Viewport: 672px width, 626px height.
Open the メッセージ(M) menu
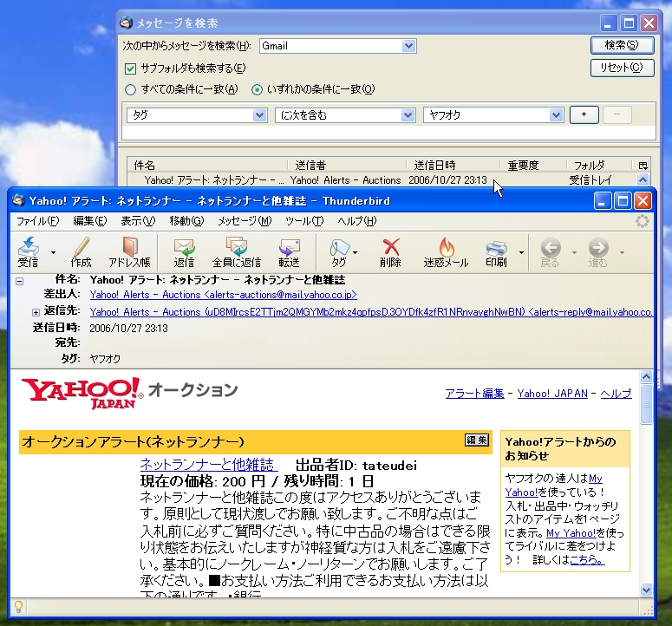(x=245, y=221)
